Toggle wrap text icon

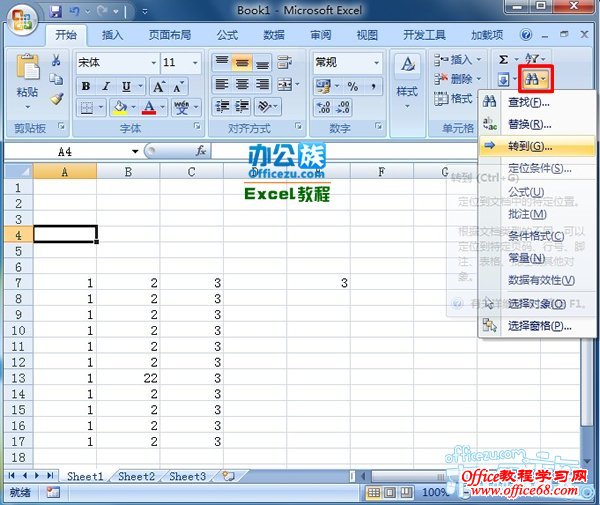tap(284, 62)
